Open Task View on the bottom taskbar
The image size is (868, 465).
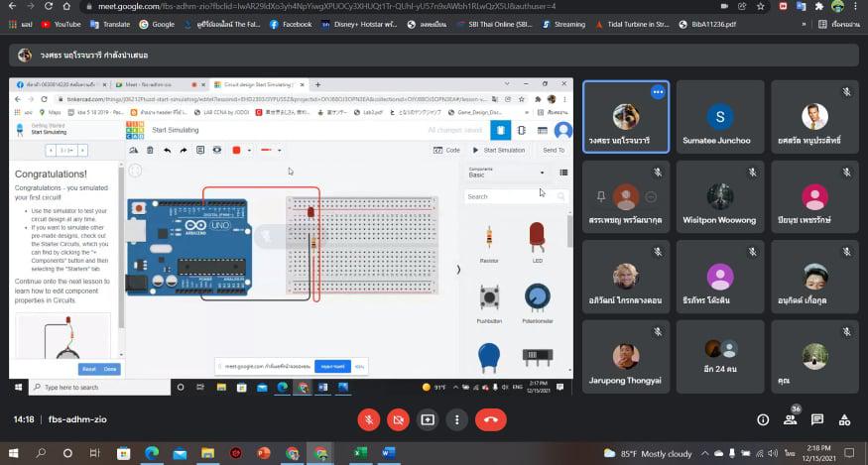click(94, 453)
